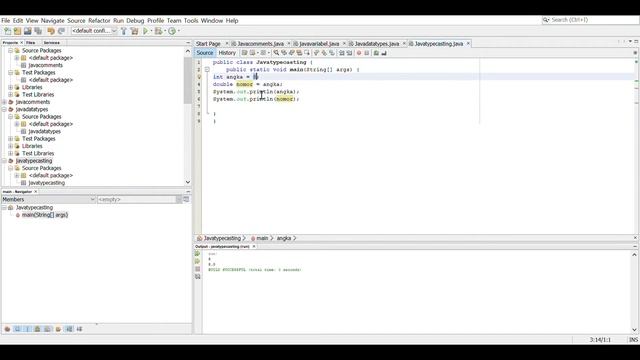Viewport: 640px width, 360px height.
Task: Click the lightbulb hint on line 3
Action: click(x=199, y=77)
